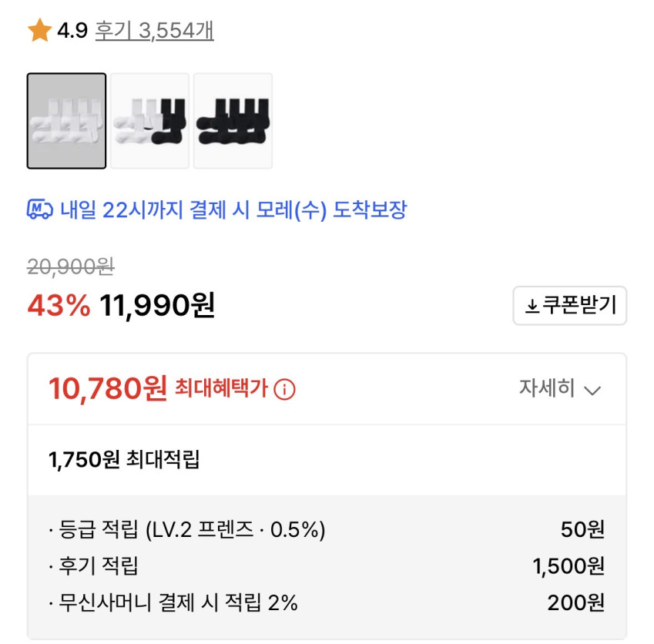This screenshot has height=644, width=654.
Task: Open the 후기 3,554개 reviews link
Action: click(154, 31)
